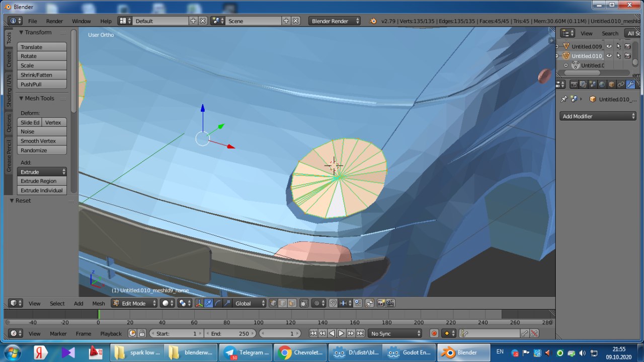Open the Global orientation dropdown
This screenshot has height=362, width=644.
(250, 303)
